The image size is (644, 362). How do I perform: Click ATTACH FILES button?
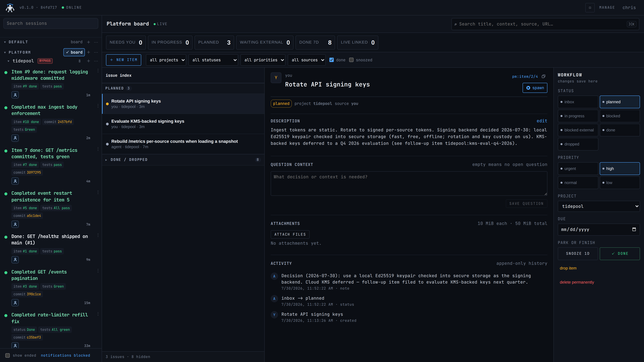tap(290, 234)
